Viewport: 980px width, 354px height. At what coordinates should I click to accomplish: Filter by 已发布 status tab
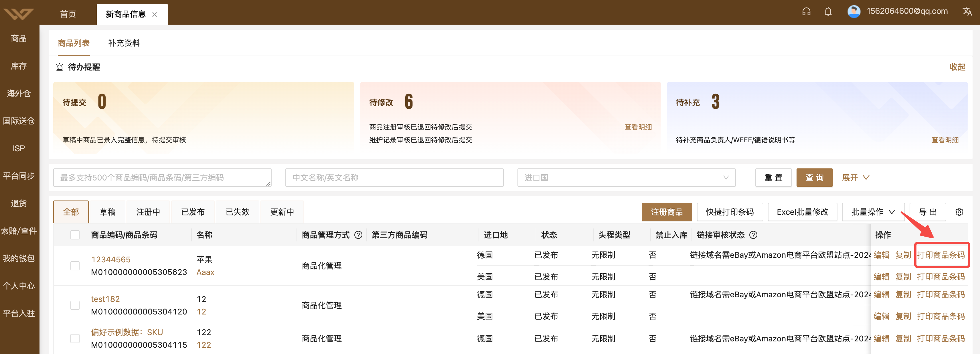click(x=193, y=212)
